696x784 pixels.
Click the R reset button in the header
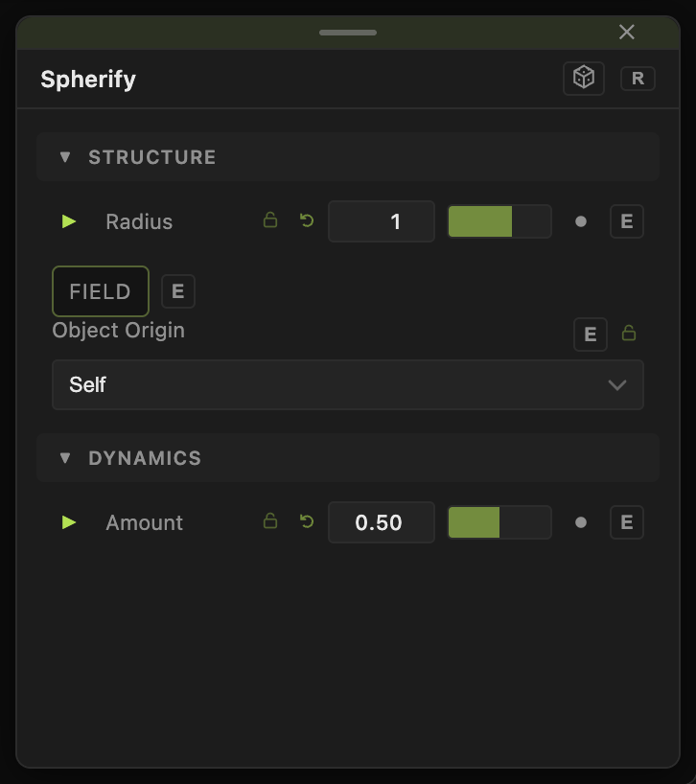point(638,79)
